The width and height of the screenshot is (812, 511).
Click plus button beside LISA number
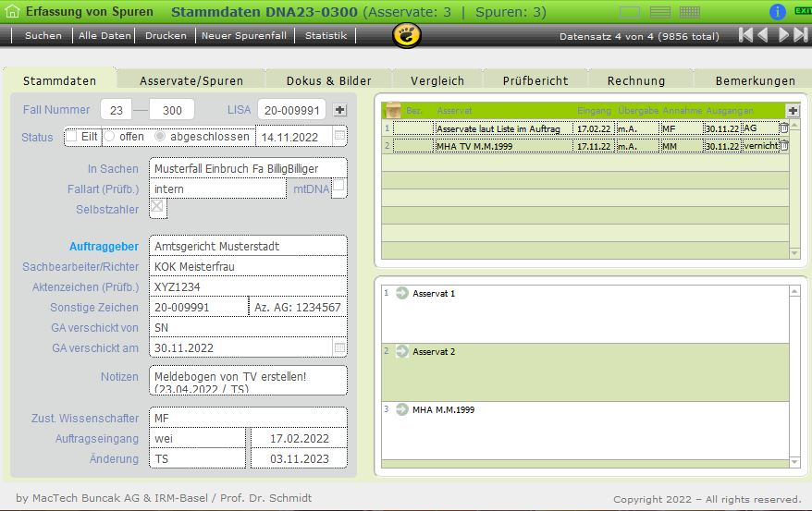click(339, 110)
